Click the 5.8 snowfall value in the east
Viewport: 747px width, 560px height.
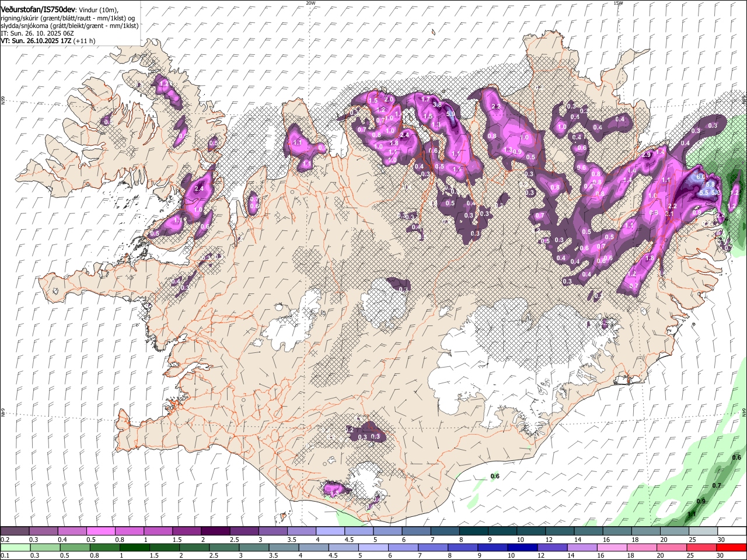[x=710, y=184]
